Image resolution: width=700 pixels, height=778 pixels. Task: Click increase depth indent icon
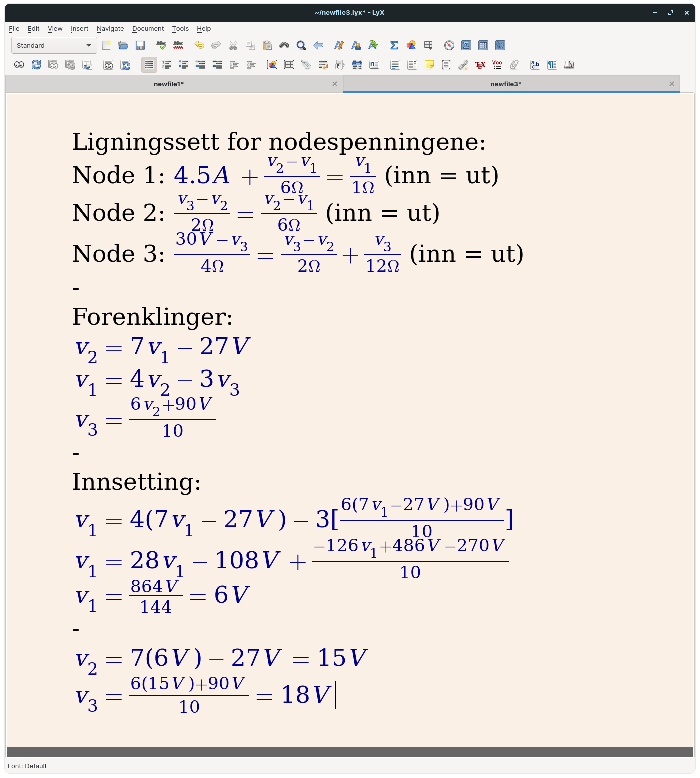click(234, 65)
